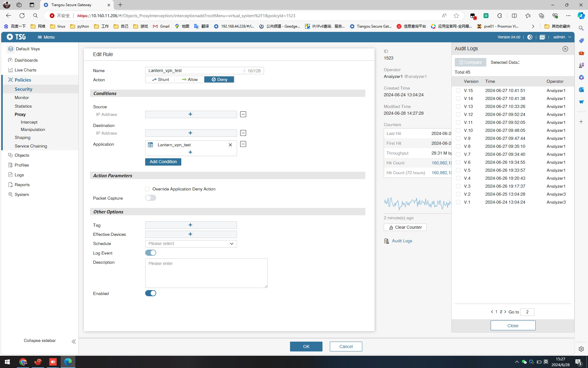Select Intercept under Proxy

29,122
